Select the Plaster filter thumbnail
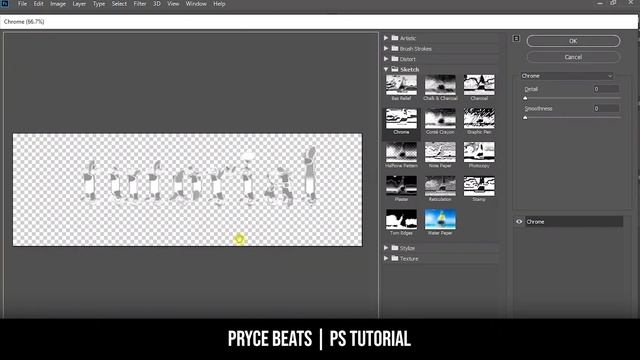This screenshot has width=640, height=360. 401,186
